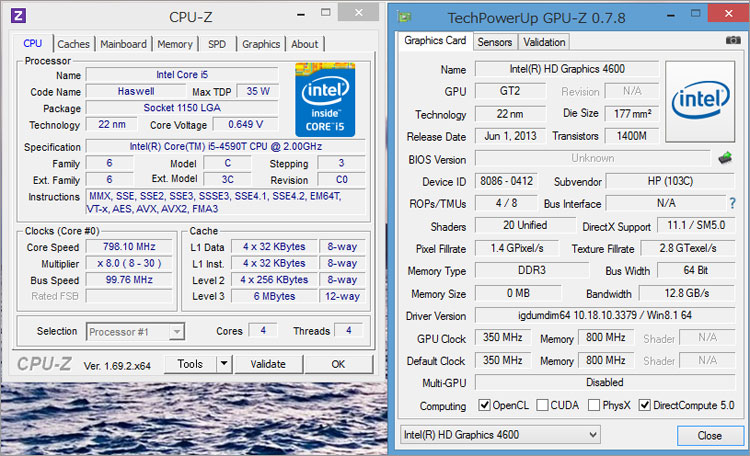The width and height of the screenshot is (750, 456).
Task: Click the Texture Fillrate 2.8 GTexel/s field
Action: 688,248
